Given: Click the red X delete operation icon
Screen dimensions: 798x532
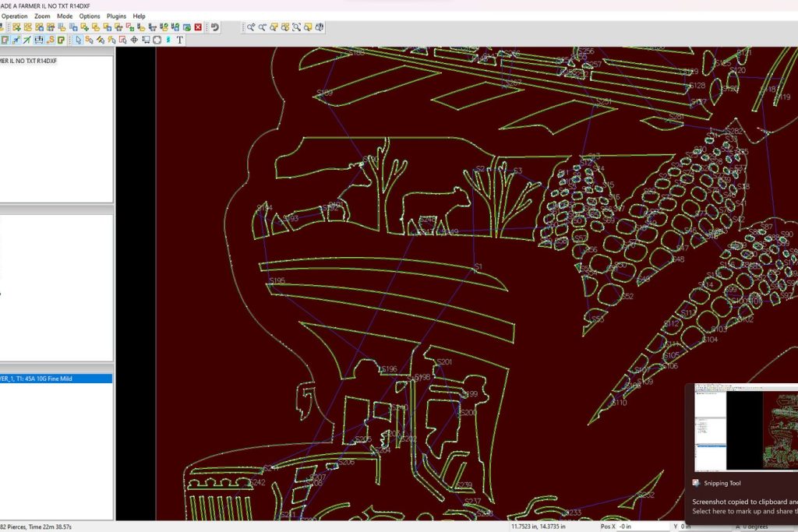Looking at the screenshot, I should 198,27.
